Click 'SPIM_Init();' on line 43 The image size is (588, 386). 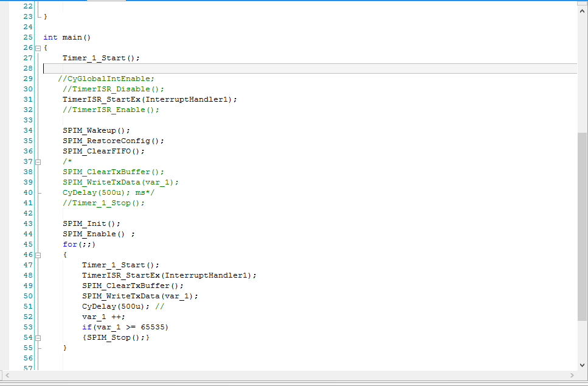point(91,223)
